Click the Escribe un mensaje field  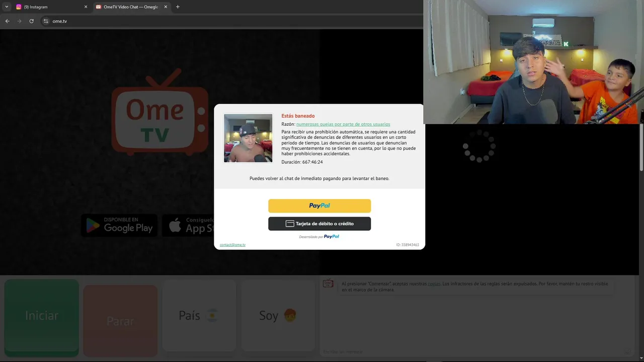coord(473,351)
